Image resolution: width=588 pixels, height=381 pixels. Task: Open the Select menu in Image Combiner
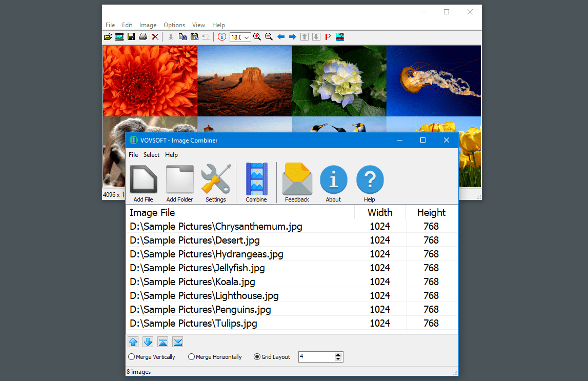pos(151,154)
